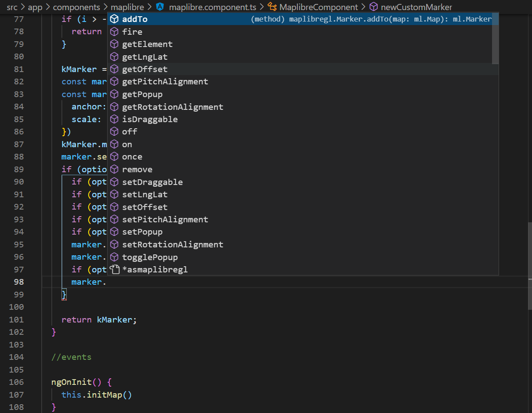This screenshot has height=413, width=532.
Task: Click the editor vertical scrollbar thumb
Action: tap(529, 266)
